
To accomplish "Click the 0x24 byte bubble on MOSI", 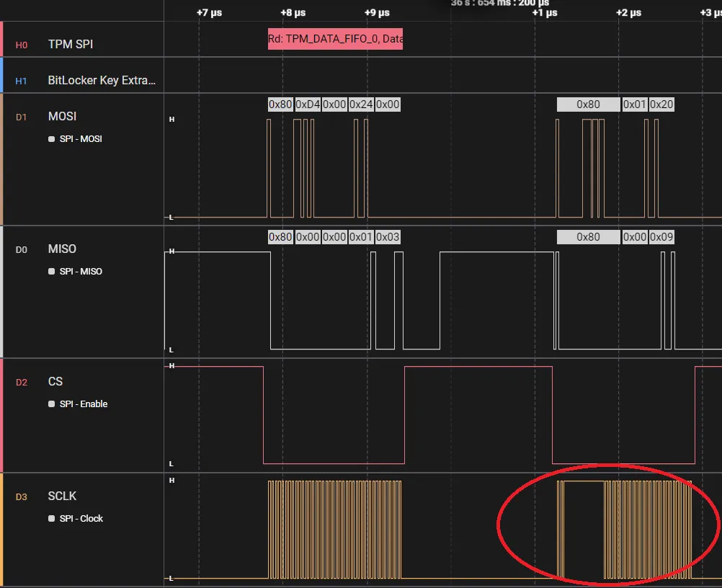I will click(x=361, y=104).
